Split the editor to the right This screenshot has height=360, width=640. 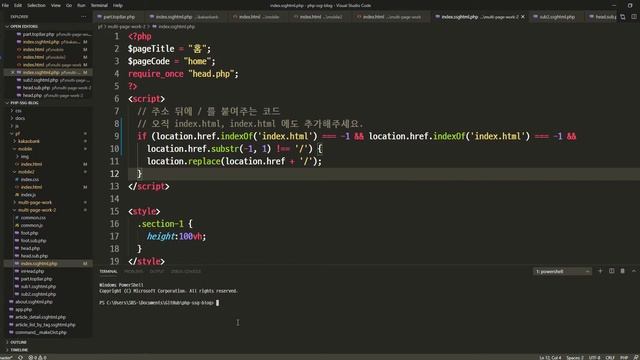point(634,17)
